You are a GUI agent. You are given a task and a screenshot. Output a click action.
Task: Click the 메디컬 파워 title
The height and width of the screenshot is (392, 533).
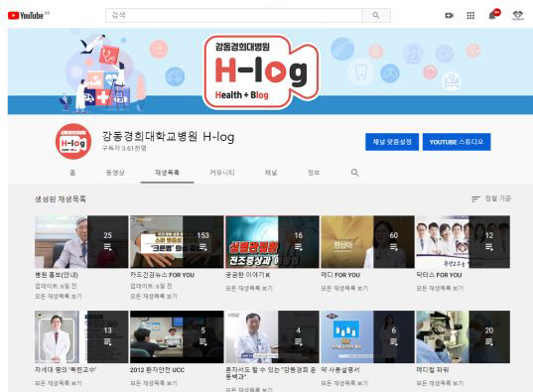coord(433,369)
